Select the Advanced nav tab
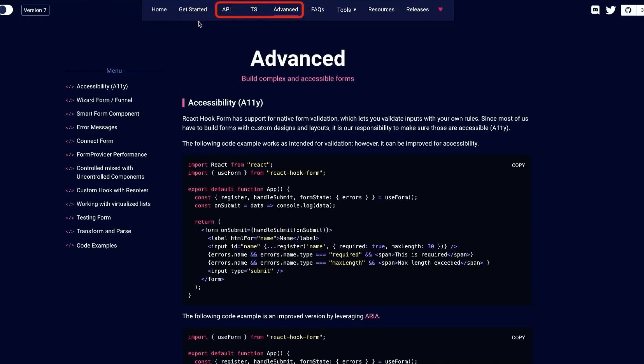Image resolution: width=644 pixels, height=364 pixels. pos(285,10)
